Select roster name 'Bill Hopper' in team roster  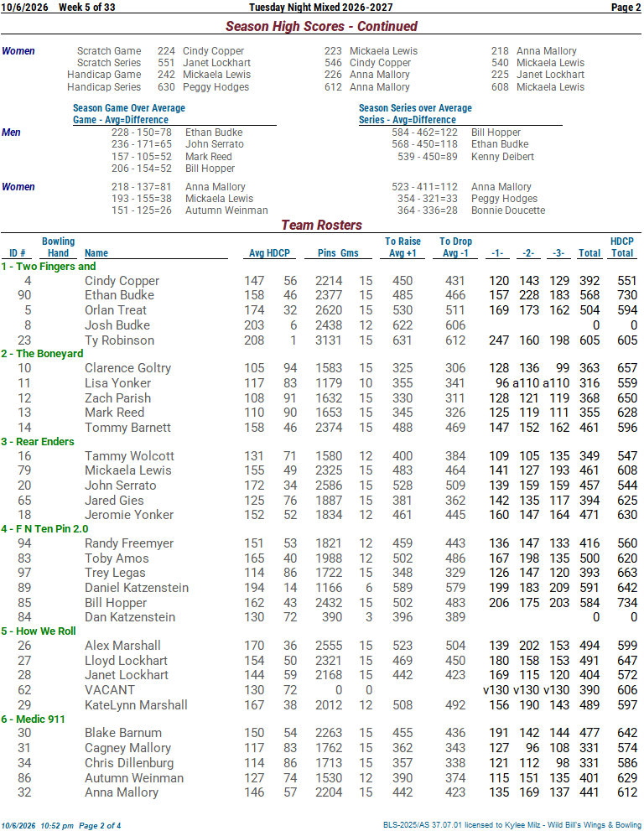pyautogui.click(x=116, y=603)
